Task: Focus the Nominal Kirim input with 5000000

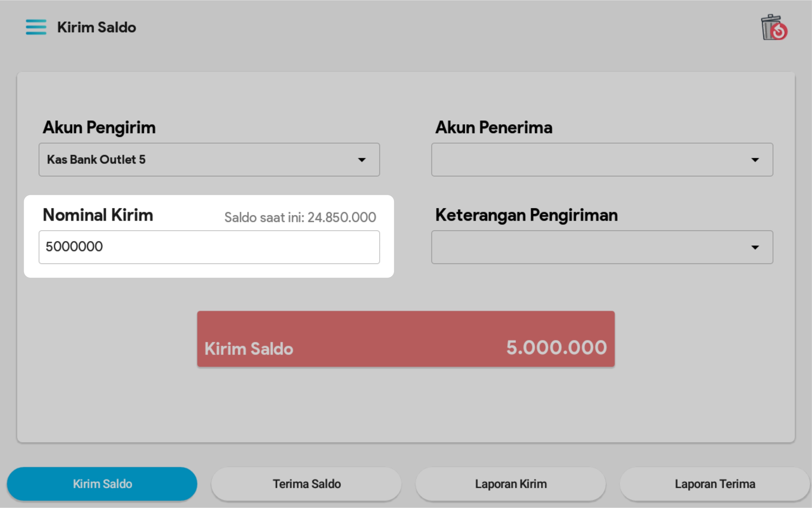Action: click(209, 247)
